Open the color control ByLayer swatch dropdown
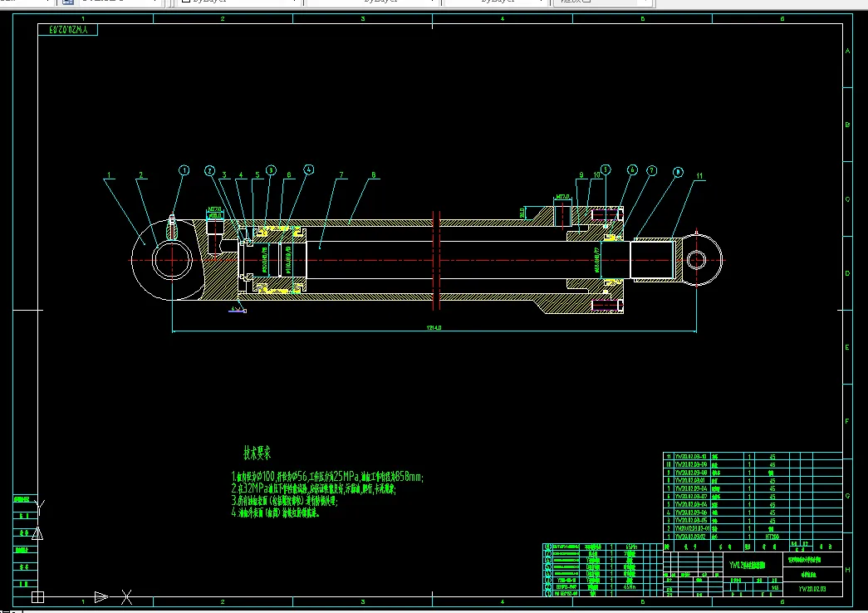This screenshot has height=613, width=868. 240,2
